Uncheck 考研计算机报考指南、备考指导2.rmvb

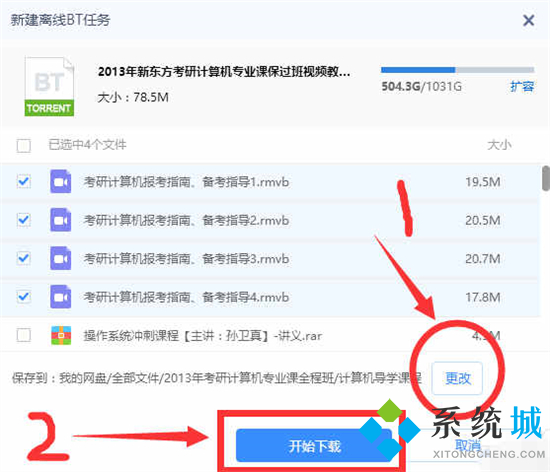point(24,220)
